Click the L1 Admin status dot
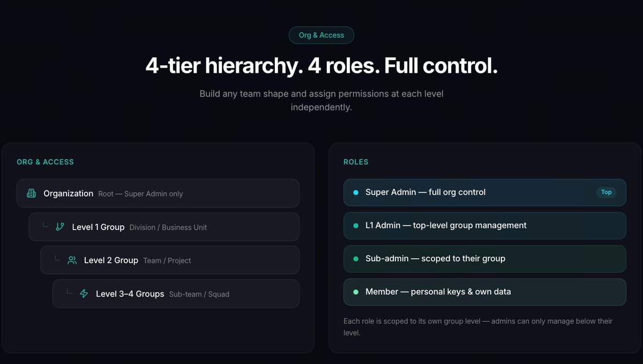This screenshot has height=364, width=643. [356, 225]
